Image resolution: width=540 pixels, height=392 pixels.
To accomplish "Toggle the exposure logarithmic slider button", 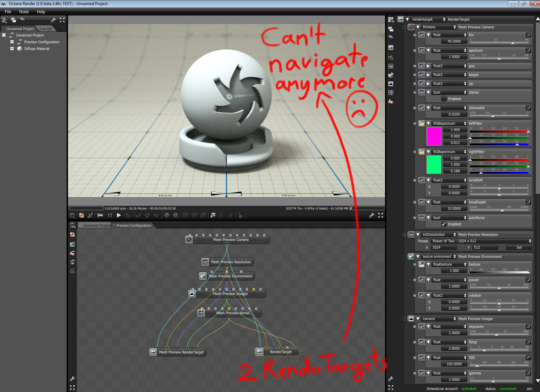I will [x=528, y=326].
